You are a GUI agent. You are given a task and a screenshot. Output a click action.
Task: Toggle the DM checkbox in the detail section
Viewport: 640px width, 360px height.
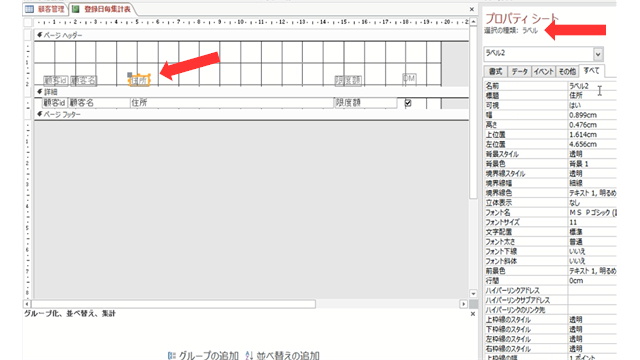click(x=408, y=103)
